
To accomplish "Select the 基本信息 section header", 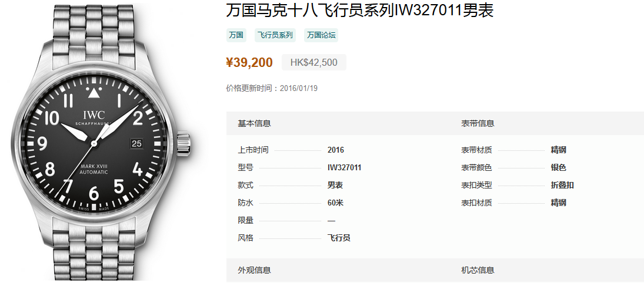I will tap(254, 123).
